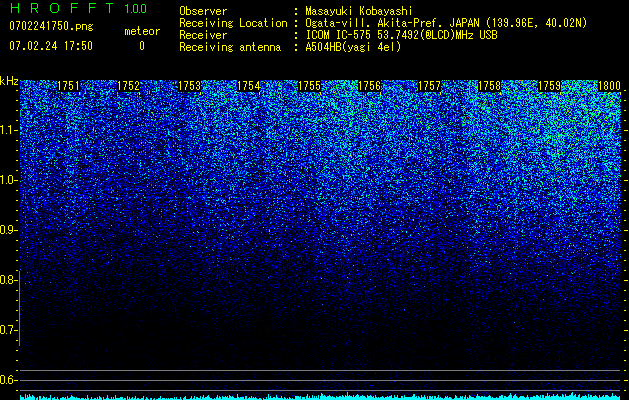Click the 1759 time marker

[x=550, y=86]
